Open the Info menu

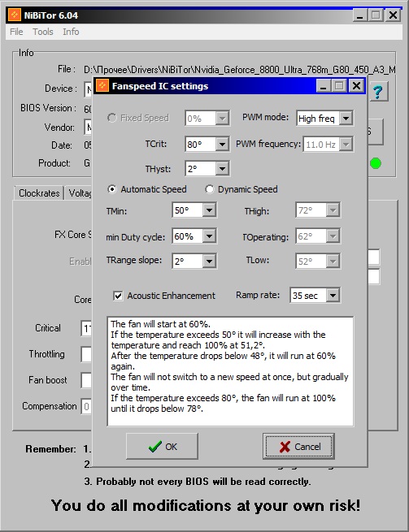point(71,32)
